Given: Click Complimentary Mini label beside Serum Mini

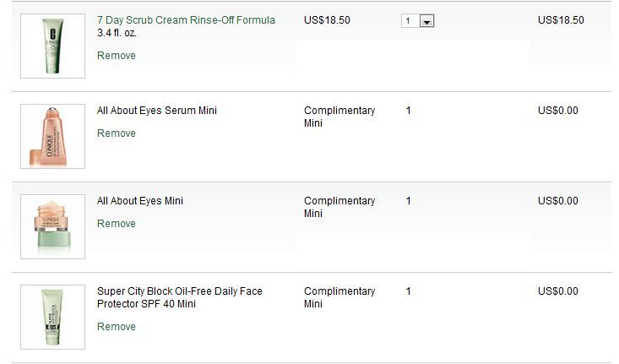Looking at the screenshot, I should pyautogui.click(x=339, y=117).
